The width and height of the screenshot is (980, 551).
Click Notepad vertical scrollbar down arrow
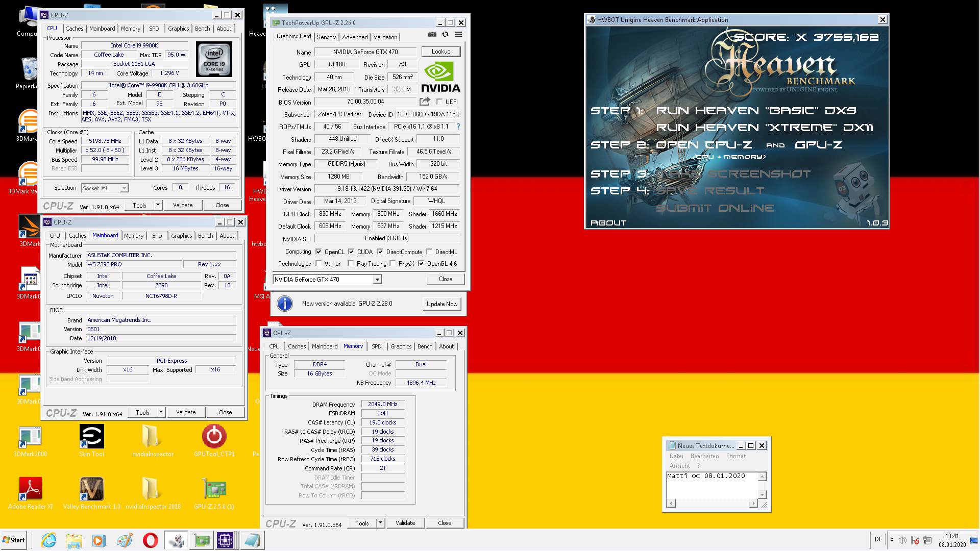tap(762, 495)
